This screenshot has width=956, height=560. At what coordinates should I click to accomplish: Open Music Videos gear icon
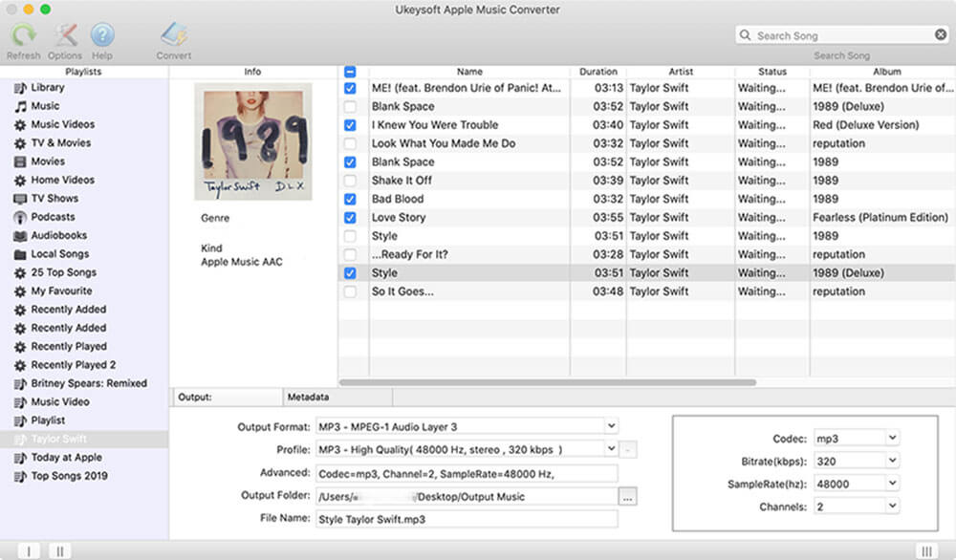coord(20,125)
